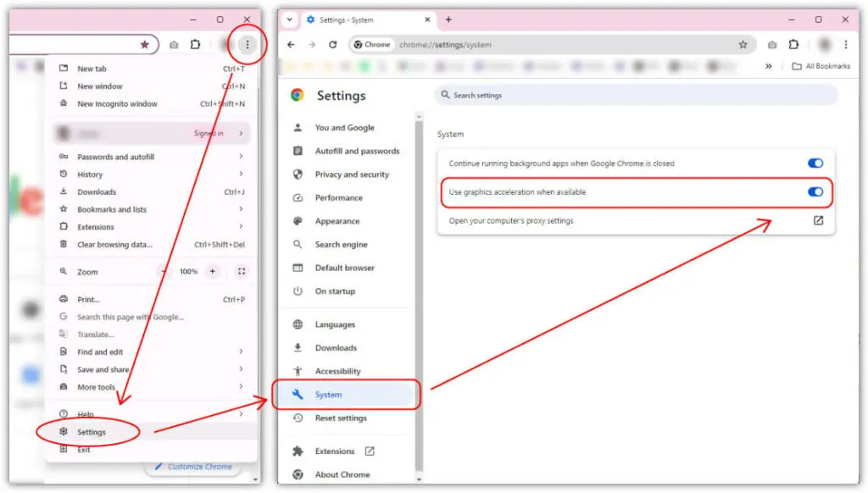Viewport: 868px width, 493px height.
Task: Open a new tab with the plus icon
Action: (x=448, y=19)
